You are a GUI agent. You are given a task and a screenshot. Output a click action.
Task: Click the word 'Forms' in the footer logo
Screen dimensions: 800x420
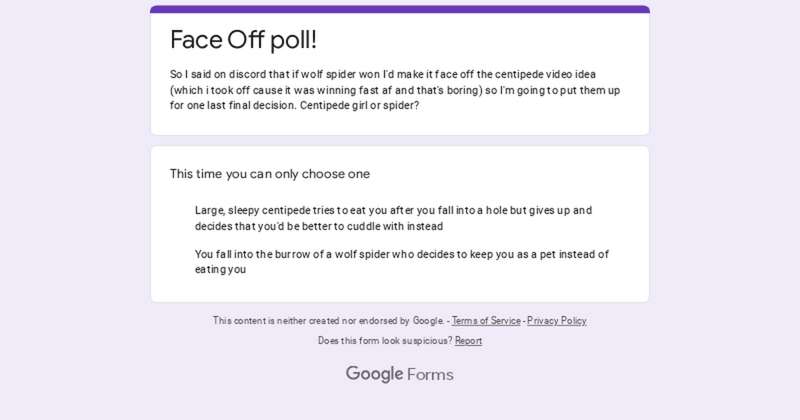(x=430, y=375)
